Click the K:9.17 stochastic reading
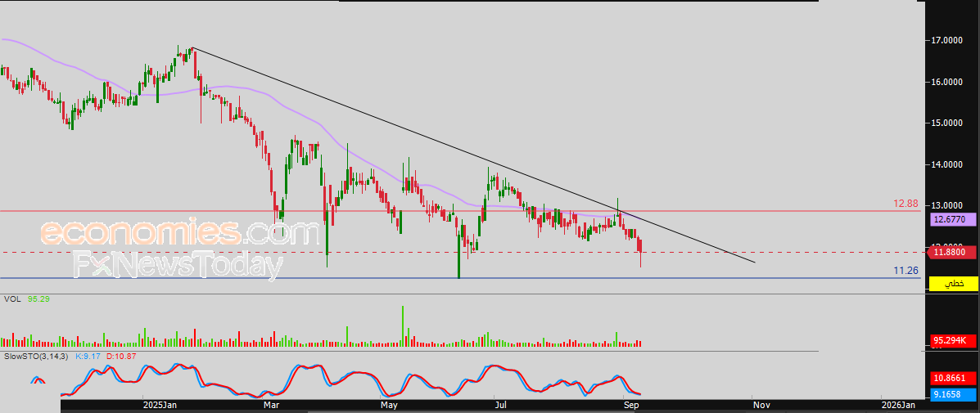This screenshot has height=413, width=980. coord(88,357)
